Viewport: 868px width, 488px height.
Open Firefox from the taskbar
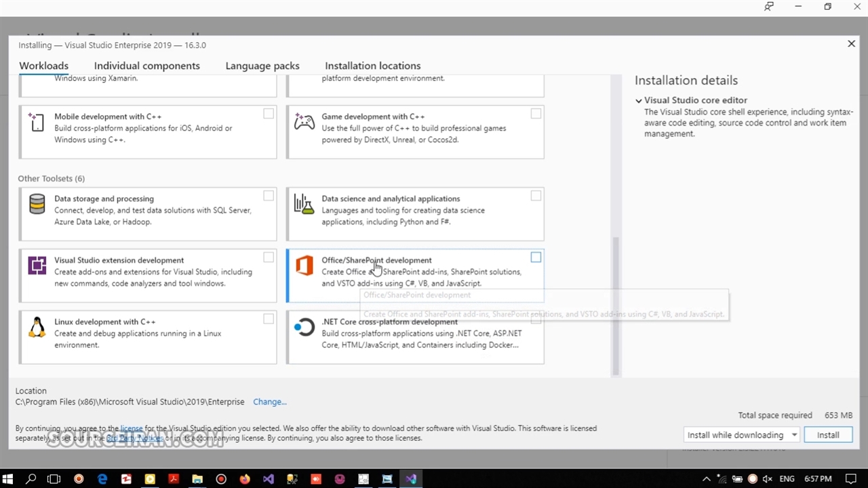244,479
